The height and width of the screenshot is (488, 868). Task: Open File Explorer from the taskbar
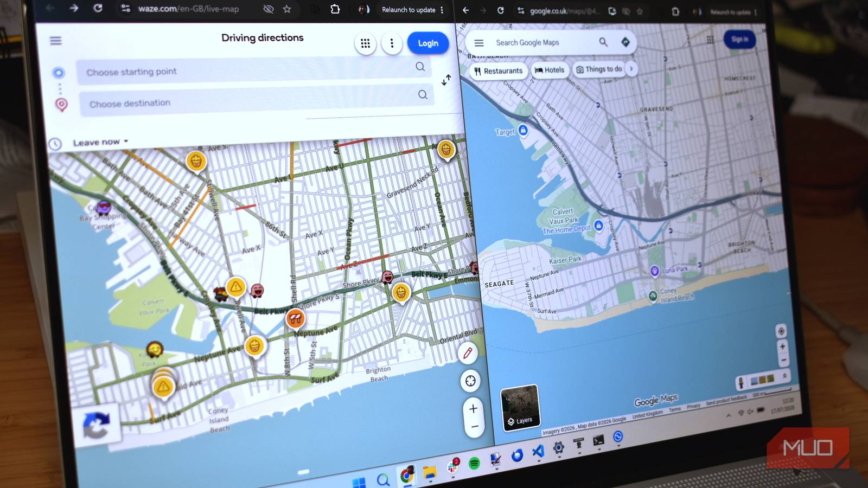[430, 473]
